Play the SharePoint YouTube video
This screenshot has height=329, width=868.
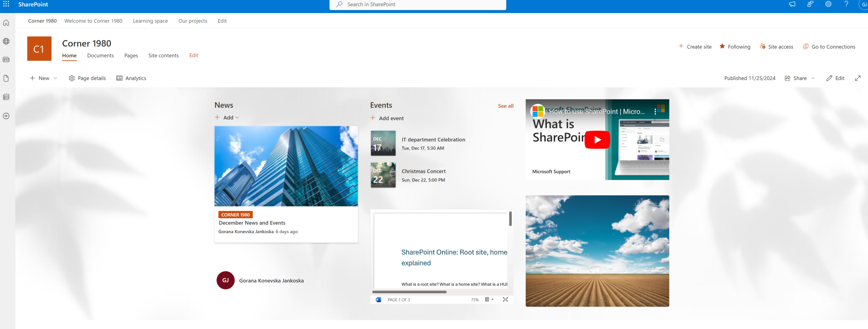597,140
